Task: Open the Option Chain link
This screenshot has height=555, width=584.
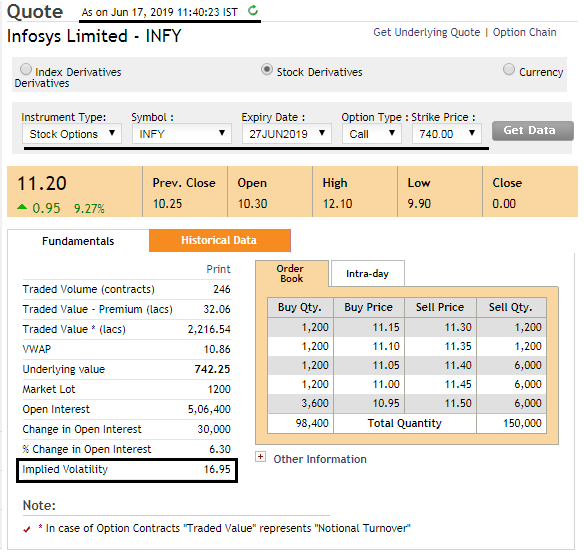Action: click(524, 32)
